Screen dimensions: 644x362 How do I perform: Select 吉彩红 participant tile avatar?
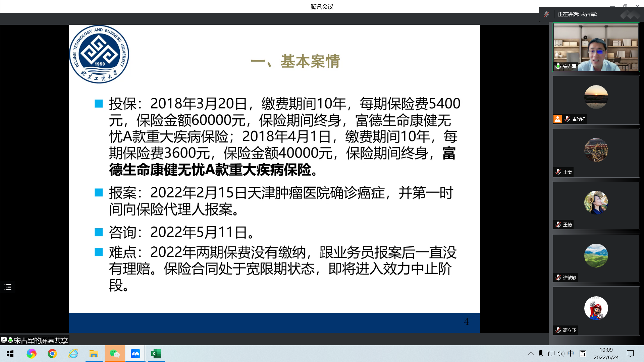pyautogui.click(x=596, y=97)
